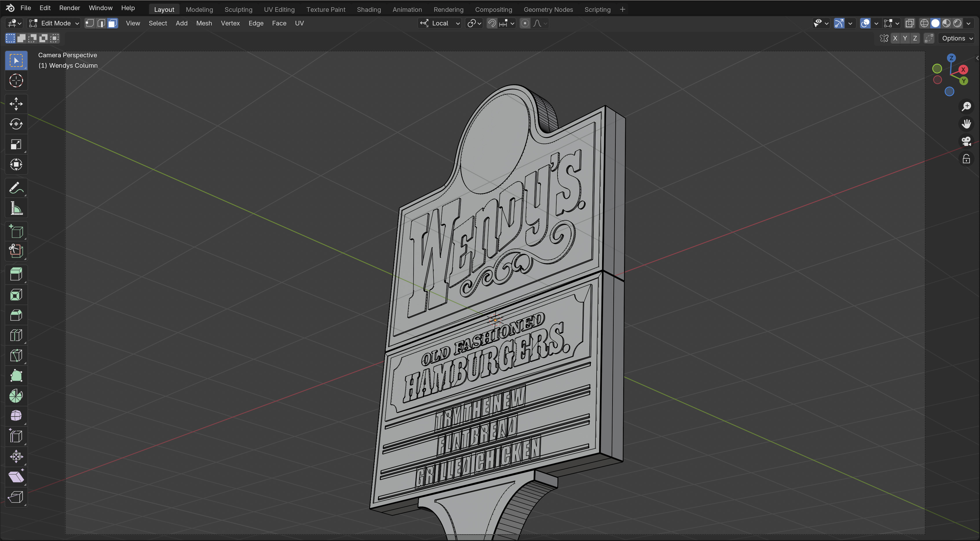Enable face select mode

pos(113,23)
